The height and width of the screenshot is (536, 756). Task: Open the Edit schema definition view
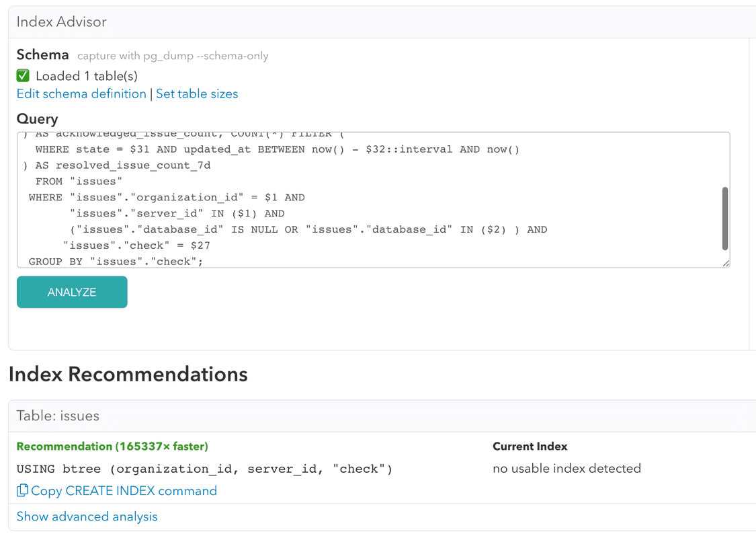(81, 93)
